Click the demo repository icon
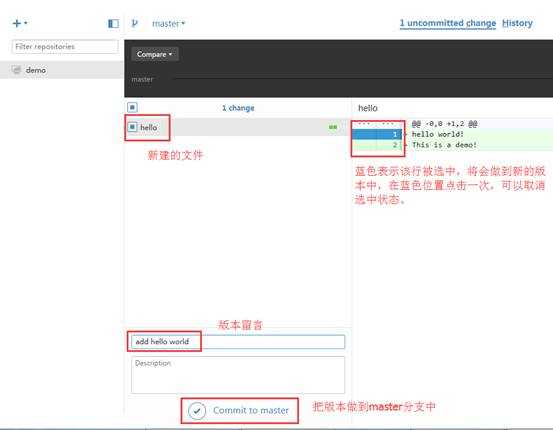Image resolution: width=553 pixels, height=430 pixels. (16, 70)
